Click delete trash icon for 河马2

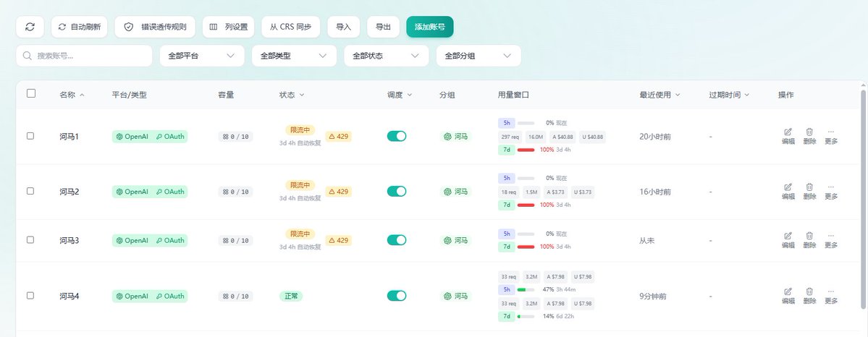coord(809,192)
